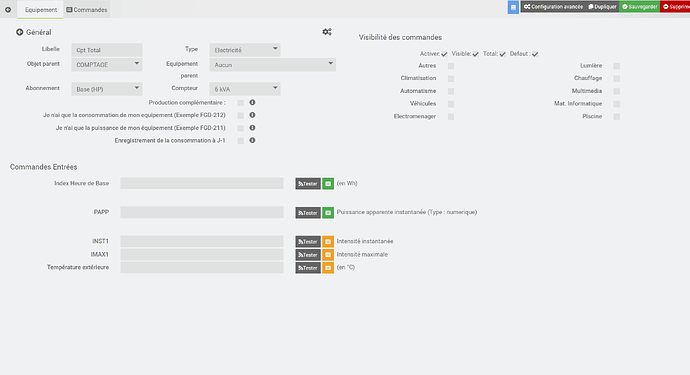Open the Type Electricité dropdown

pyautogui.click(x=245, y=50)
